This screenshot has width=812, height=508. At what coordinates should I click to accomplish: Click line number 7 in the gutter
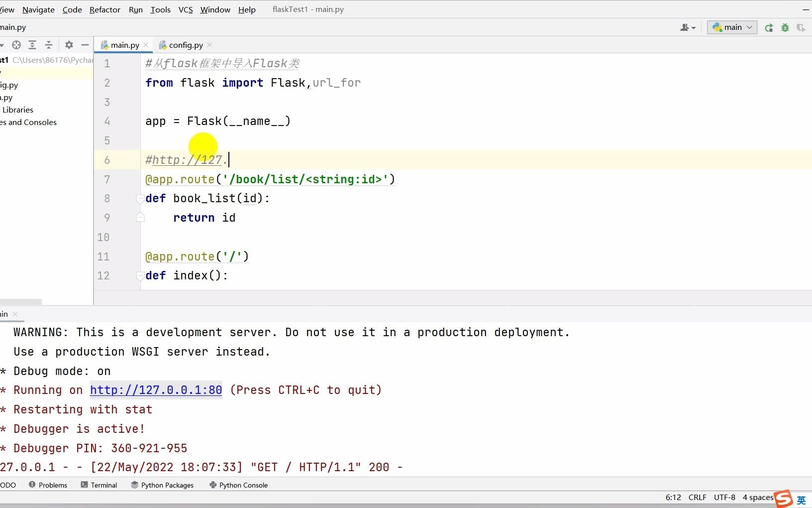pos(107,179)
